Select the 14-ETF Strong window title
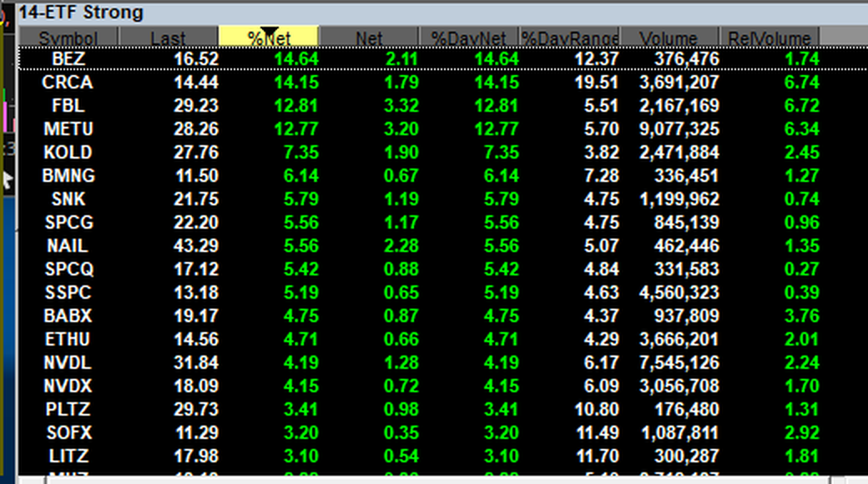 coord(81,13)
